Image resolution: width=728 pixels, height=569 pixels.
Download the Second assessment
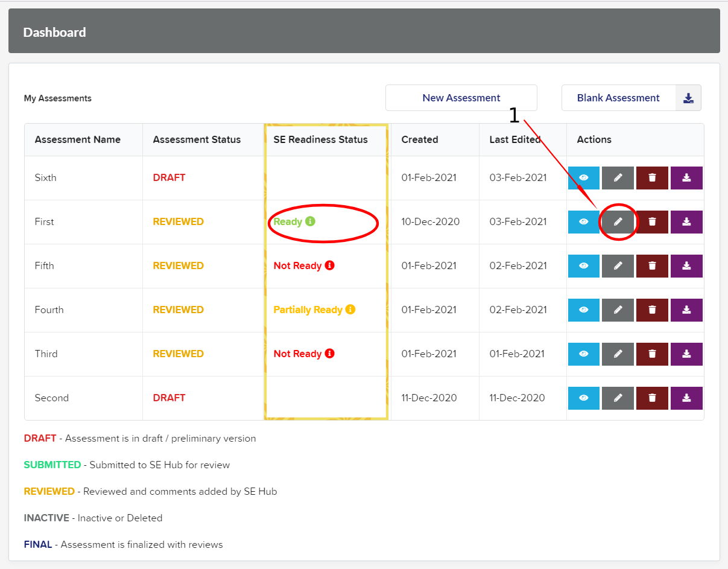point(686,398)
